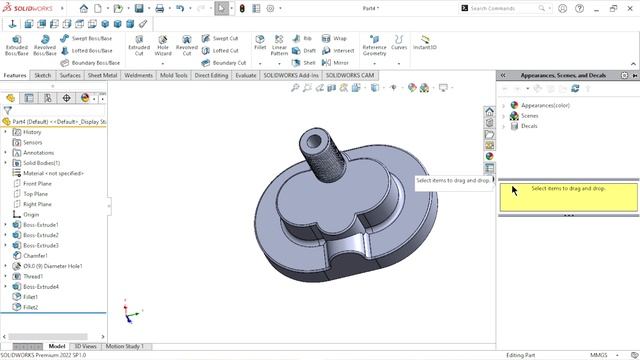
Task: Switch to the Evaluate ribbon tab
Action: [246, 76]
